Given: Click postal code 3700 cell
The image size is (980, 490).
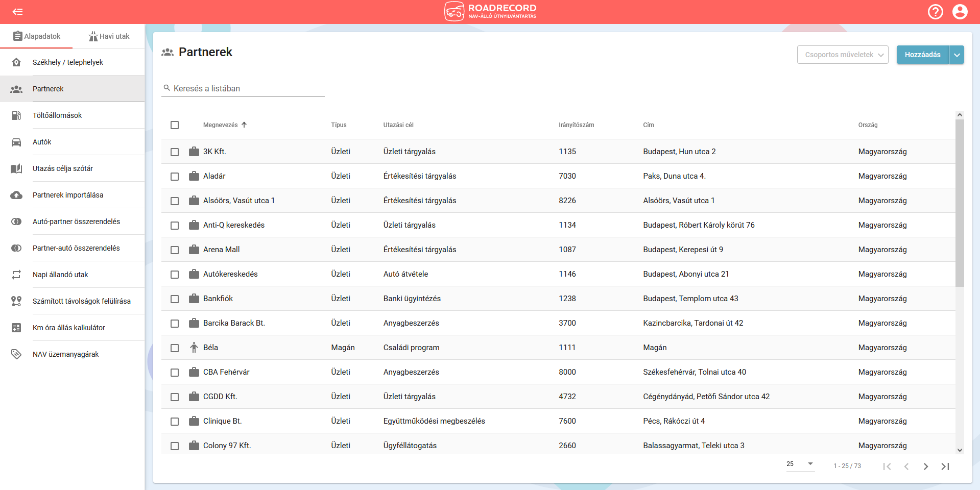Looking at the screenshot, I should 567,323.
